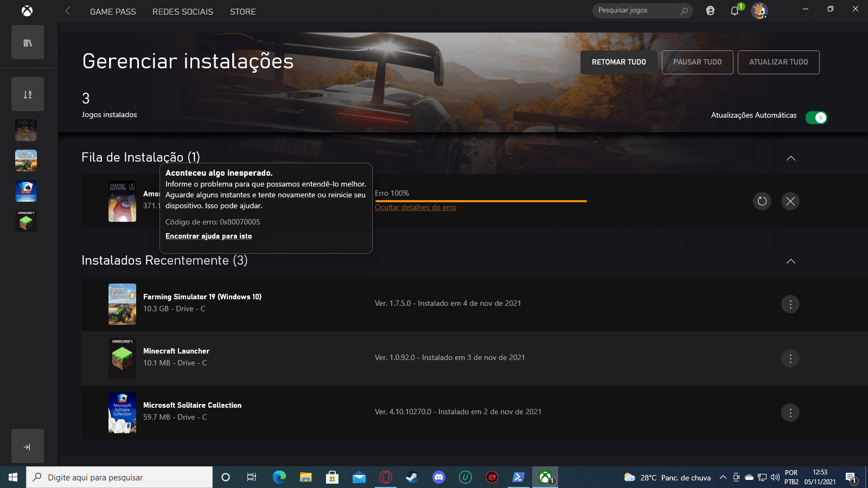
Task: Click Ocultar detalhes do erro link
Action: click(x=416, y=207)
